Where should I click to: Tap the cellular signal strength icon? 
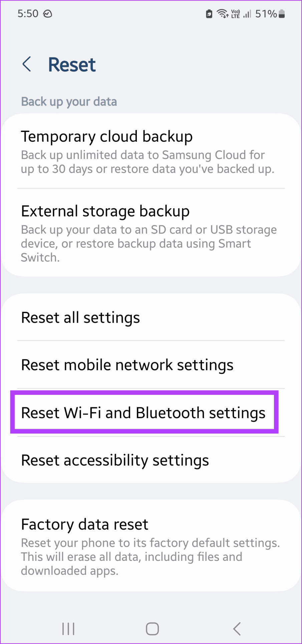247,14
